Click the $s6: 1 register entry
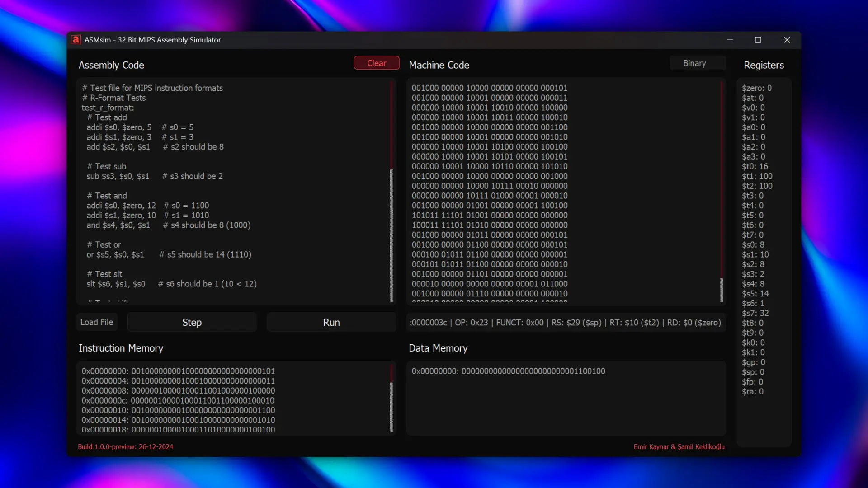 (753, 304)
